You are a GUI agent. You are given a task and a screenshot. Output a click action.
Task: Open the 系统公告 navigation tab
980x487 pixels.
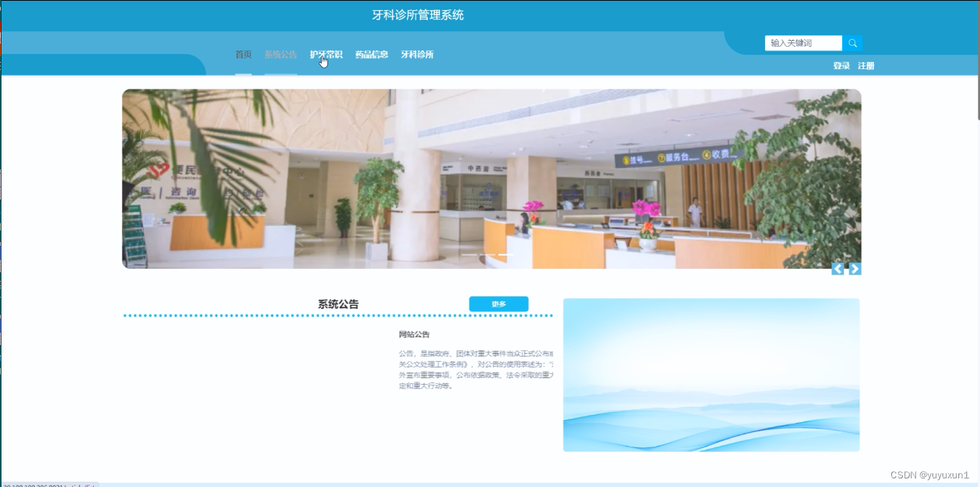click(281, 55)
